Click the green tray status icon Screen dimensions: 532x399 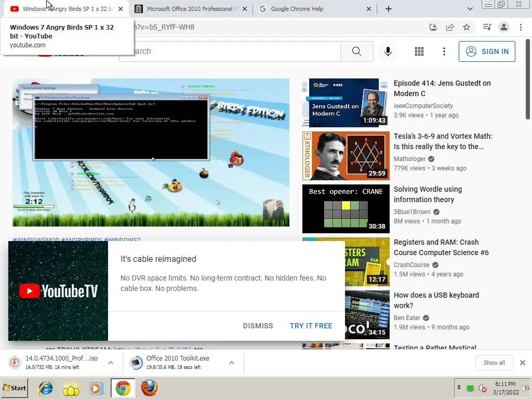click(x=470, y=388)
